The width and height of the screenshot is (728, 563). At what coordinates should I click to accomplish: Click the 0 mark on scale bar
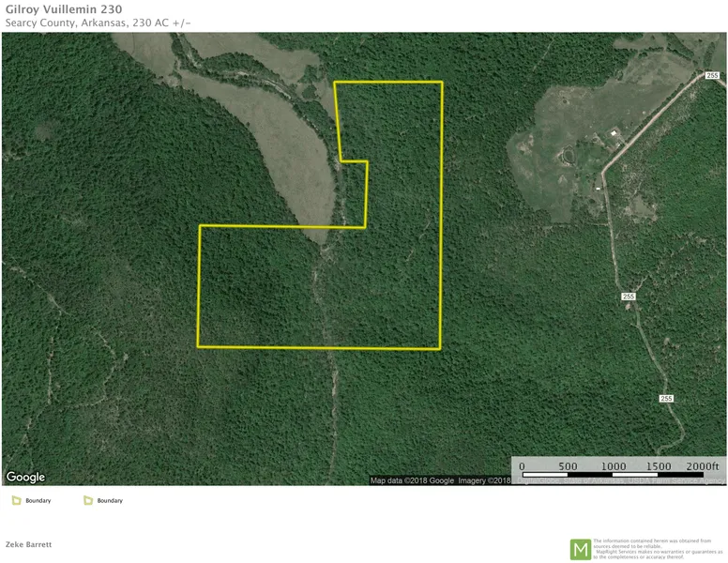pos(522,467)
